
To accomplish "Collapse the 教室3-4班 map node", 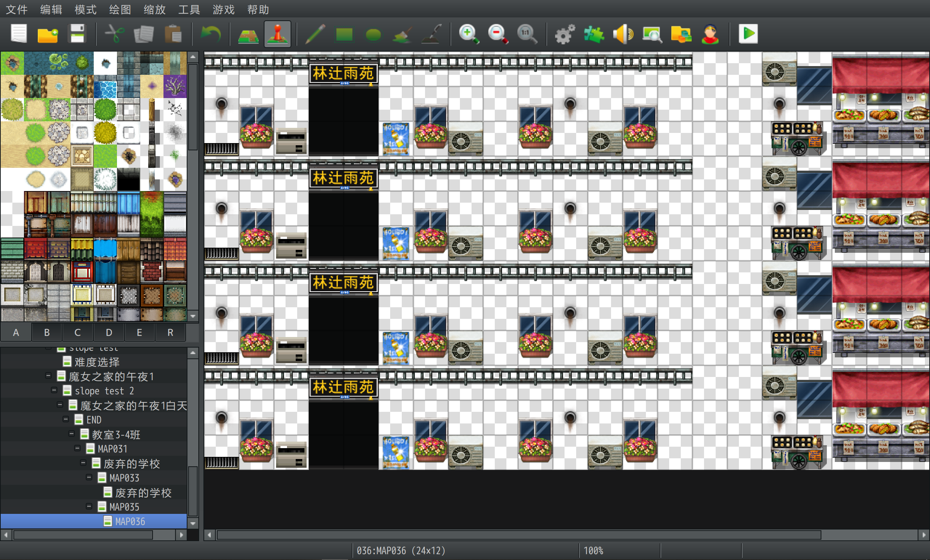I will [71, 434].
